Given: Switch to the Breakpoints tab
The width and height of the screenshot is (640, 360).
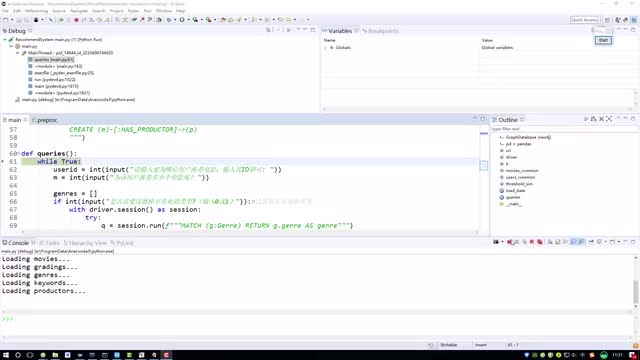Looking at the screenshot, I should pyautogui.click(x=380, y=31).
